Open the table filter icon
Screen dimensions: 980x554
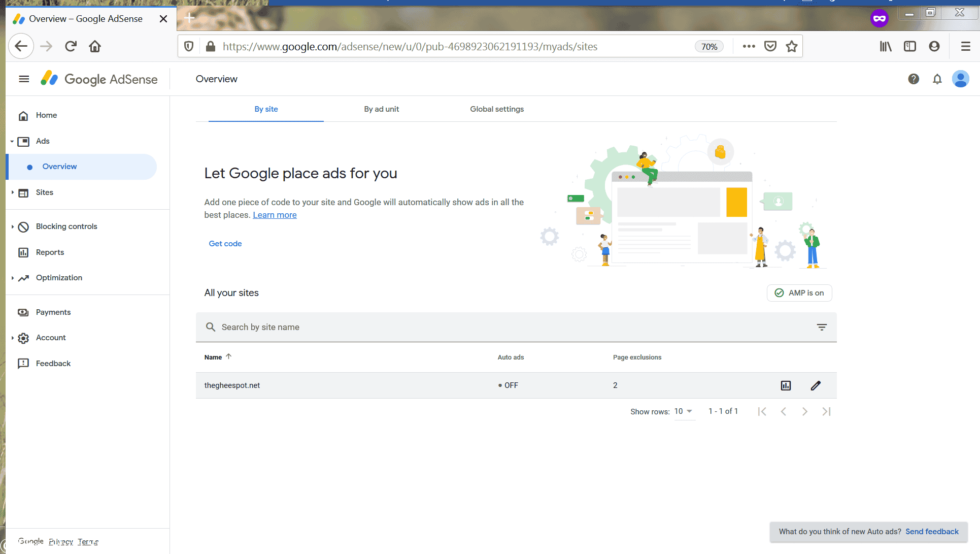click(x=822, y=327)
